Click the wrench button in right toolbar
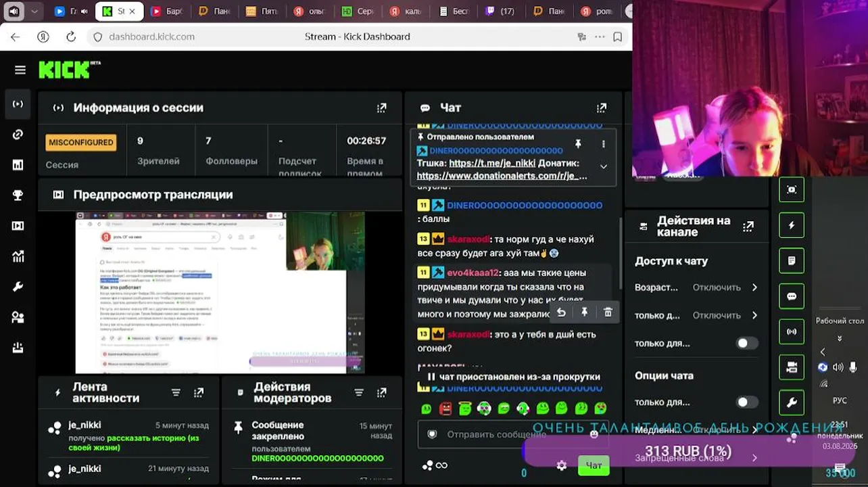Image resolution: width=868 pixels, height=487 pixels. pyautogui.click(x=792, y=402)
